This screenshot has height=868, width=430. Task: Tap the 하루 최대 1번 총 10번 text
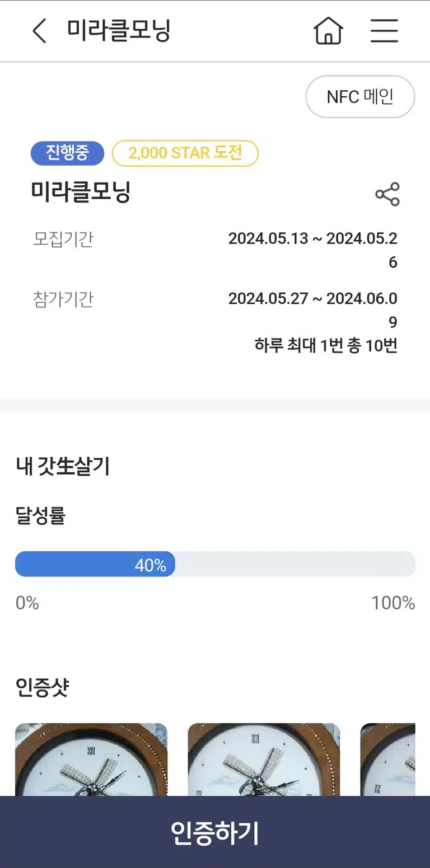[326, 345]
